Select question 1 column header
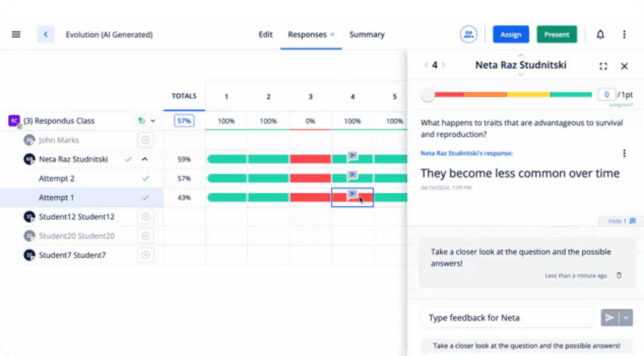The image size is (644, 356). (x=226, y=97)
